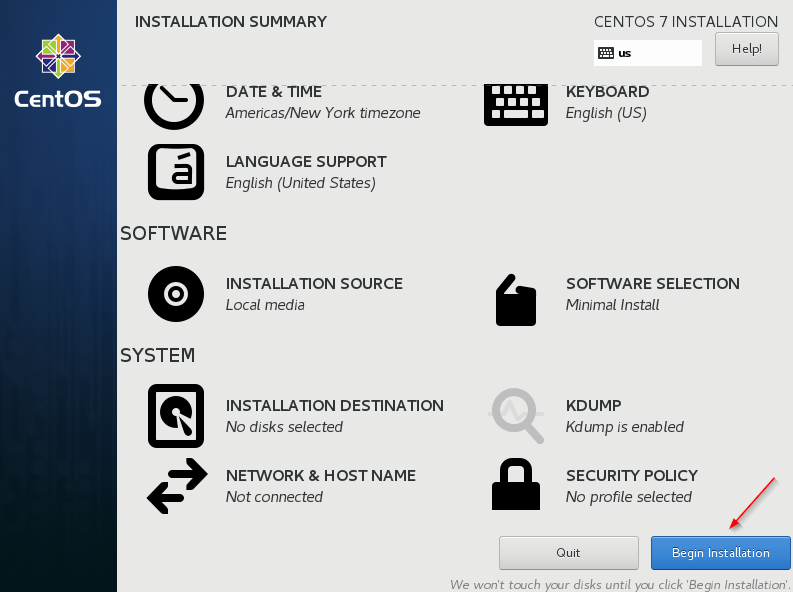Viewport: 793px width, 592px height.
Task: Click 'Kdump is enabled' status text
Action: (625, 427)
